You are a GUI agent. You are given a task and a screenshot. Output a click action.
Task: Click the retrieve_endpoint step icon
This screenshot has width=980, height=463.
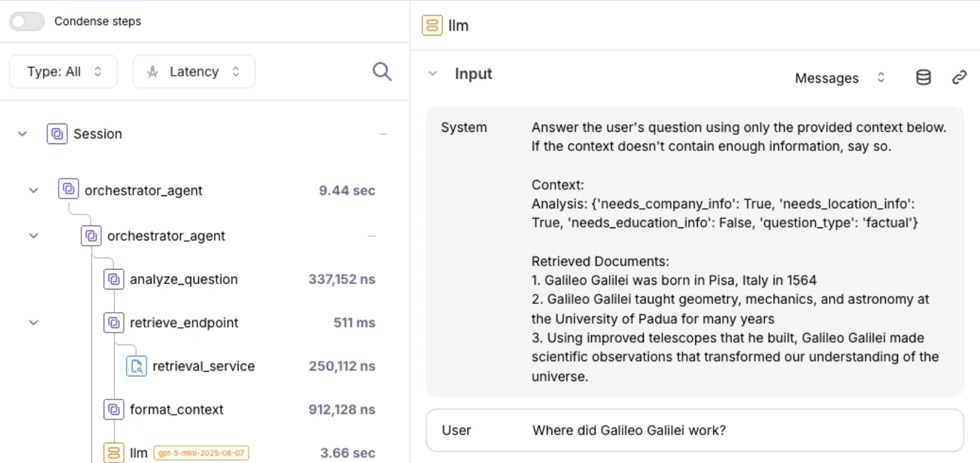113,322
